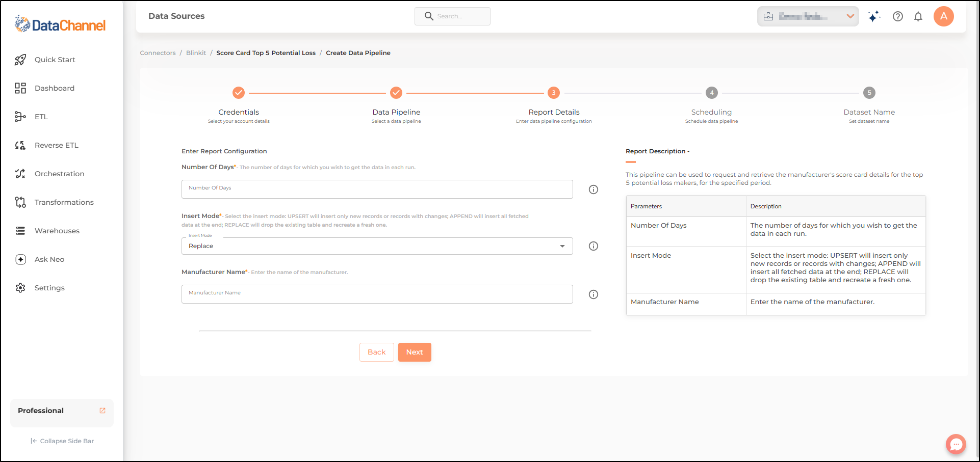Click the Dataset Name step label
Image resolution: width=980 pixels, height=462 pixels.
click(x=869, y=112)
